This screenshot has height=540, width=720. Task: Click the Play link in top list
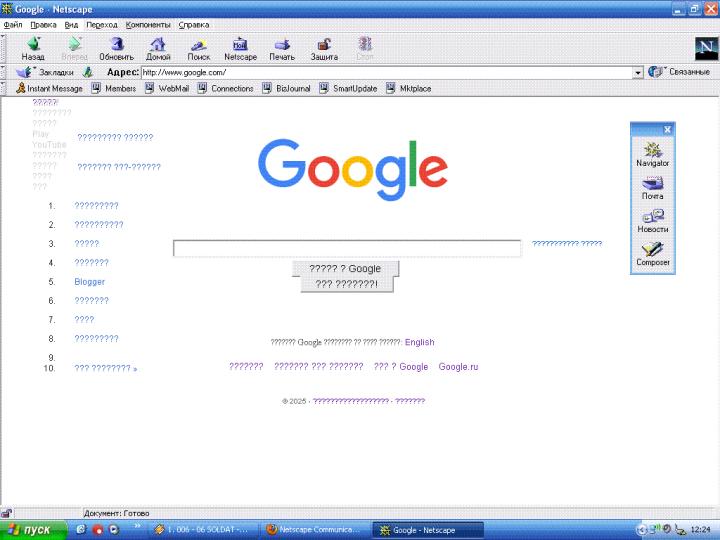pos(40,134)
